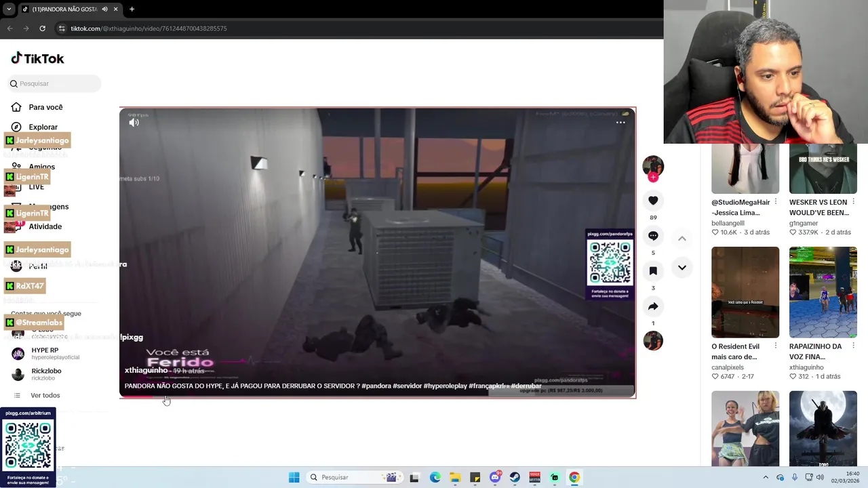Screen dimensions: 868x488
Task: Open options for RAPAIZINHO DA VOZ card
Action: [x=853, y=346]
